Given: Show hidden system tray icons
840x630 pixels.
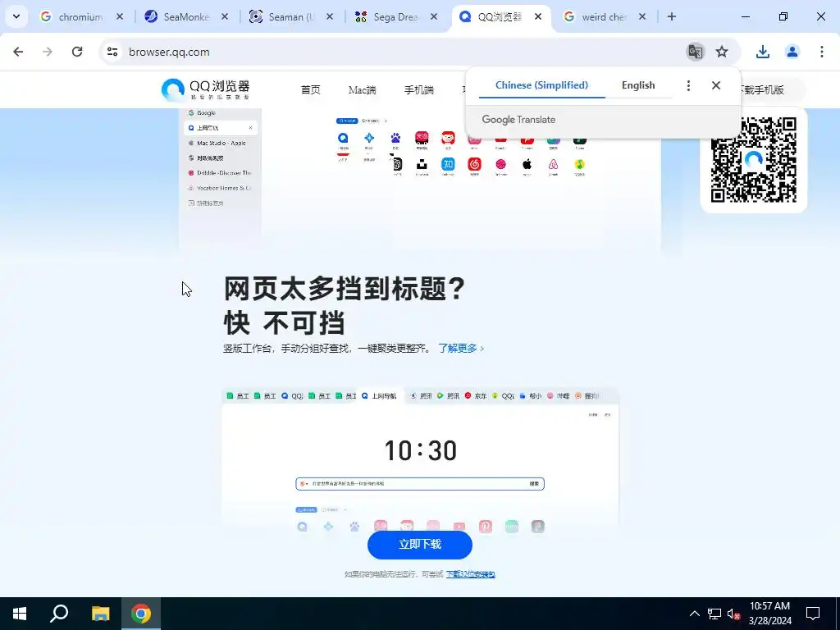Looking at the screenshot, I should [694, 614].
